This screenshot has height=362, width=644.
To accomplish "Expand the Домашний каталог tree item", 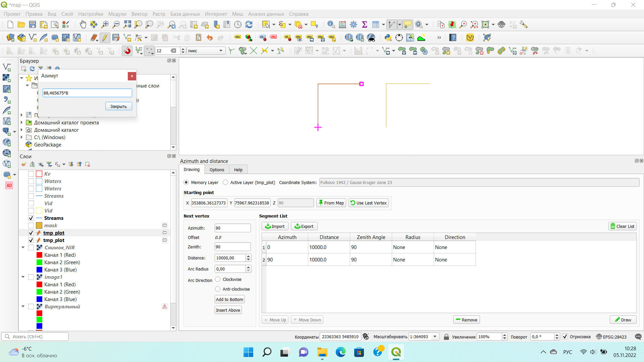I will (x=21, y=130).
